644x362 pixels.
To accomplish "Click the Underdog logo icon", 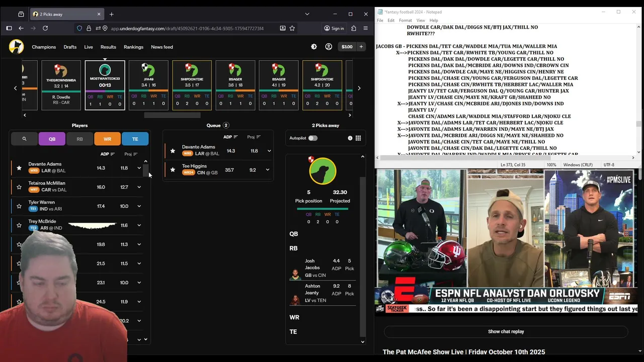I will click(16, 47).
